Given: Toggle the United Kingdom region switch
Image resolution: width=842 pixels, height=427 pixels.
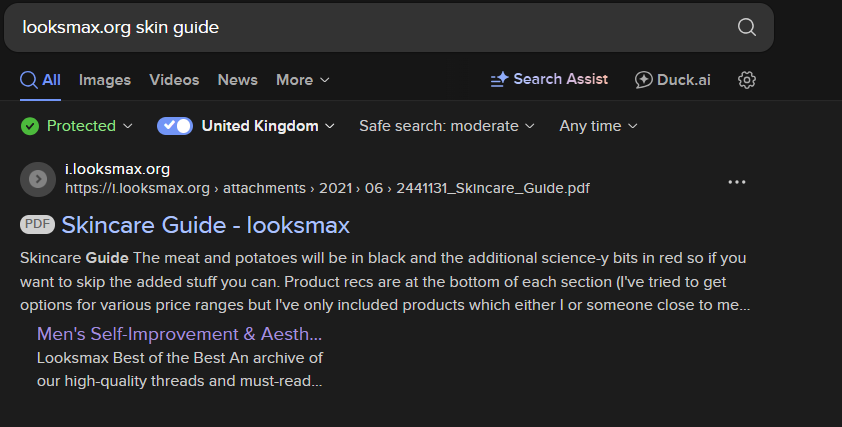Looking at the screenshot, I should tap(175, 126).
